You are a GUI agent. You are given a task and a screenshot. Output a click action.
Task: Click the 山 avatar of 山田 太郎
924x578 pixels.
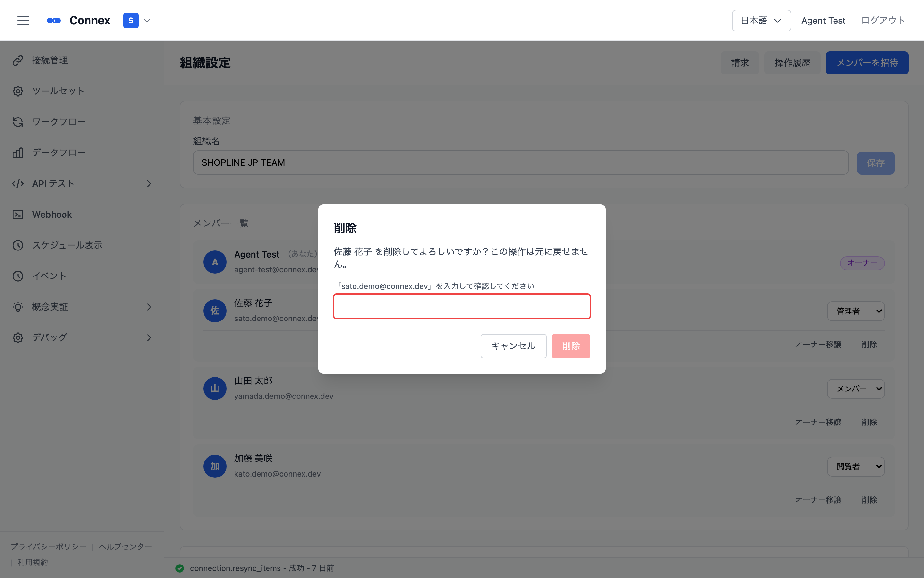click(x=215, y=389)
